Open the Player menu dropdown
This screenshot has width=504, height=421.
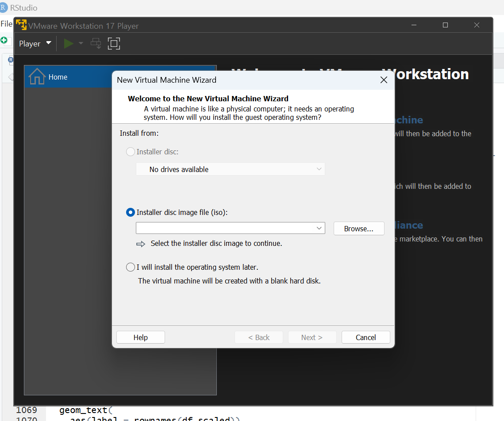point(35,44)
